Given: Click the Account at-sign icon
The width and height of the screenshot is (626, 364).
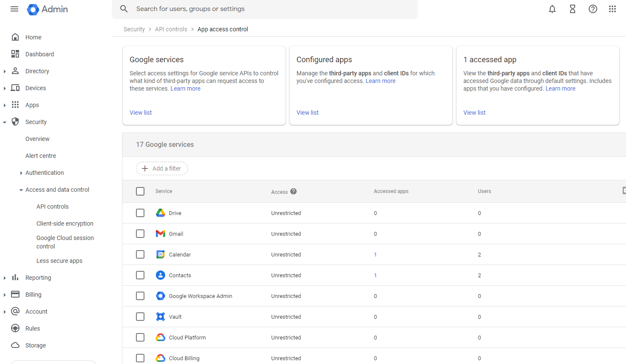Looking at the screenshot, I should pos(15,312).
